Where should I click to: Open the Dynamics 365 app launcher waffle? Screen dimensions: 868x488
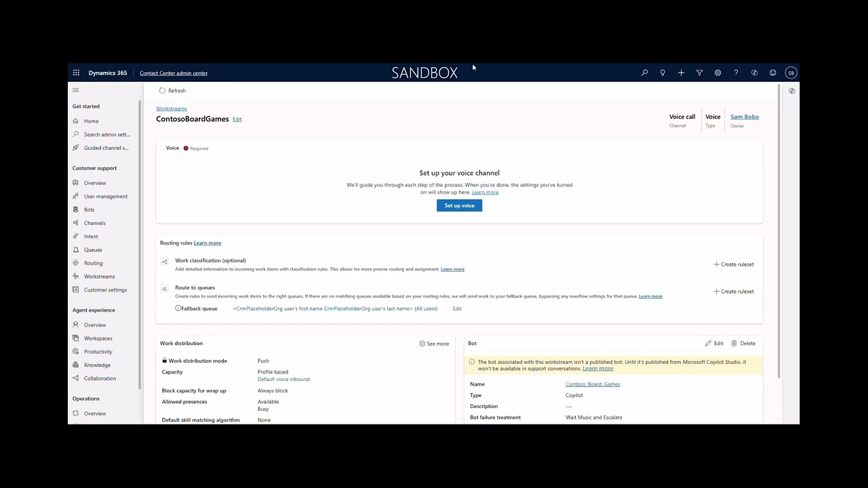point(76,73)
